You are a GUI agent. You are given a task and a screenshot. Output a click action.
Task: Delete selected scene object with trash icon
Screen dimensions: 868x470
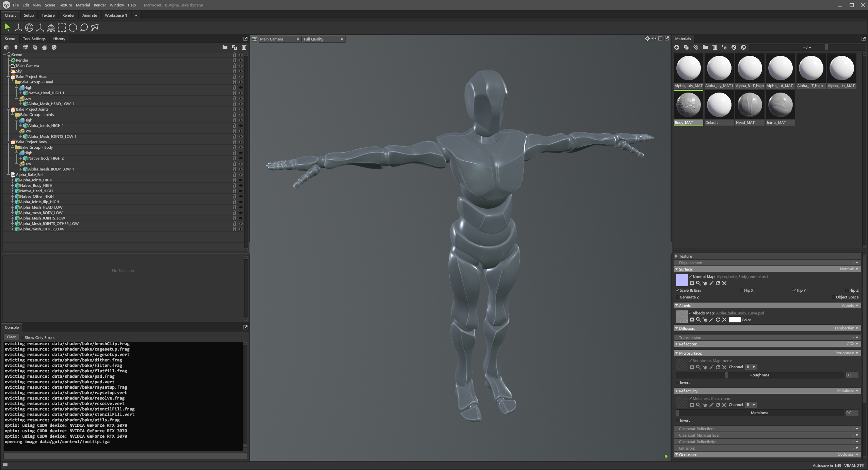click(244, 47)
